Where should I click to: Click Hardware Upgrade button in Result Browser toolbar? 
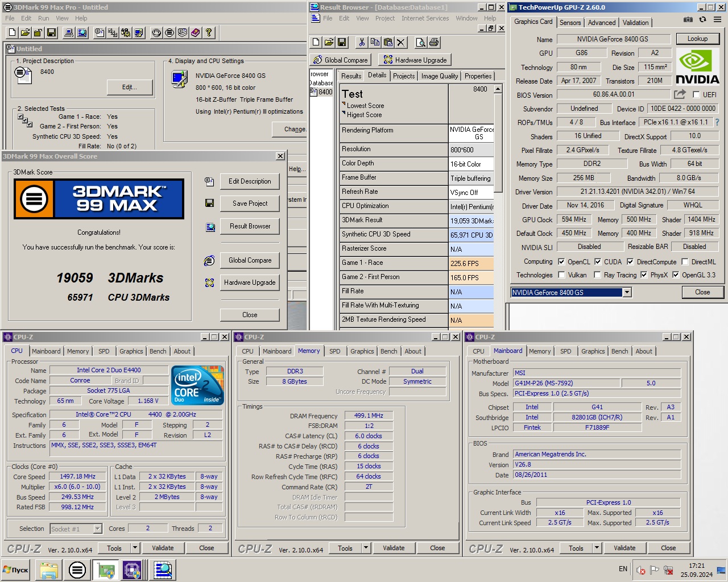click(416, 60)
